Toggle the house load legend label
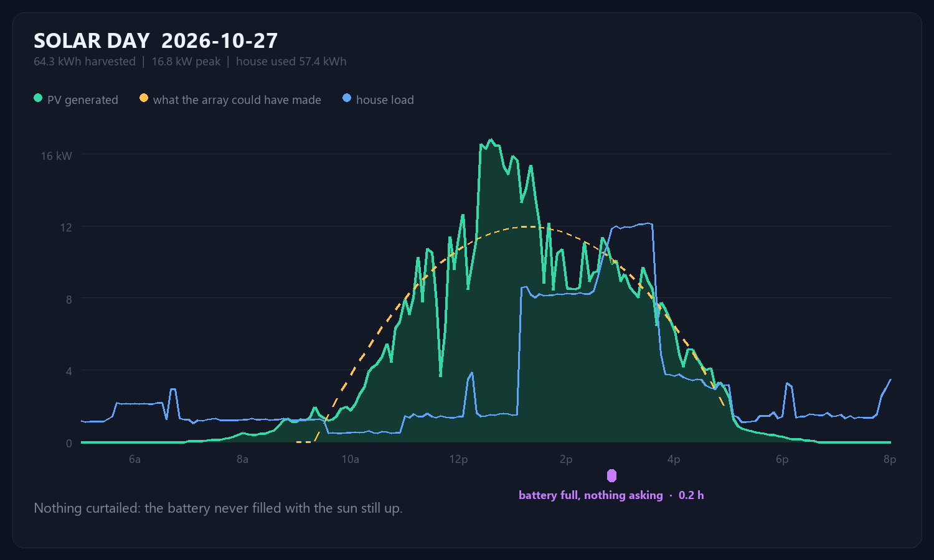The height and width of the screenshot is (560, 934). point(385,100)
